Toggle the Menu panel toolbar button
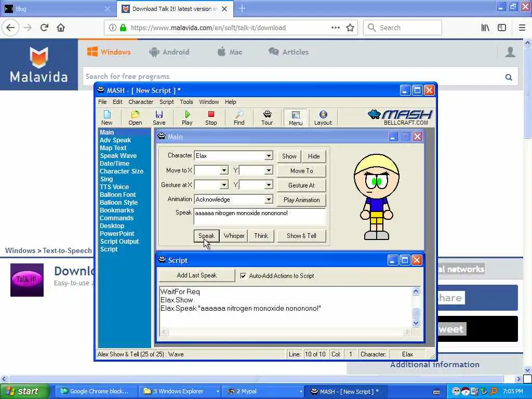 [x=296, y=118]
